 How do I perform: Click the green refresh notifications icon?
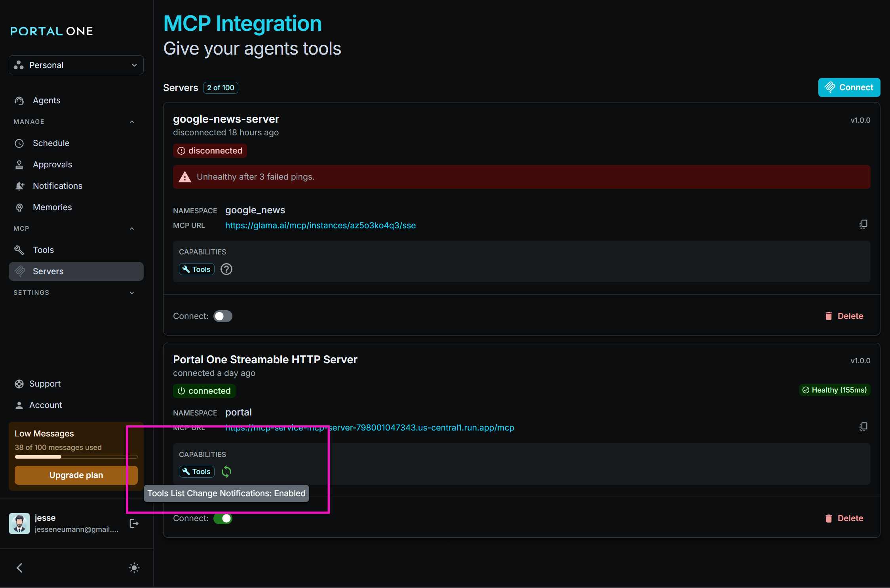[226, 472]
